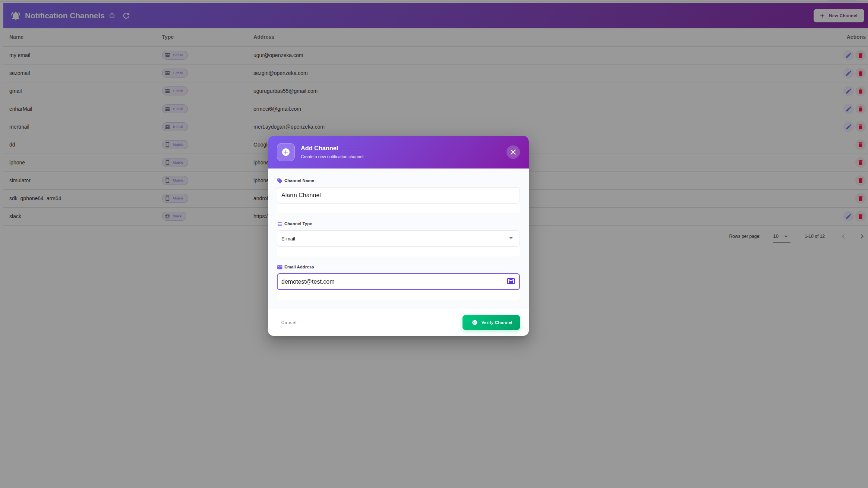Click the delete trash icon for slack
Viewport: 868px width, 488px height.
tap(861, 216)
